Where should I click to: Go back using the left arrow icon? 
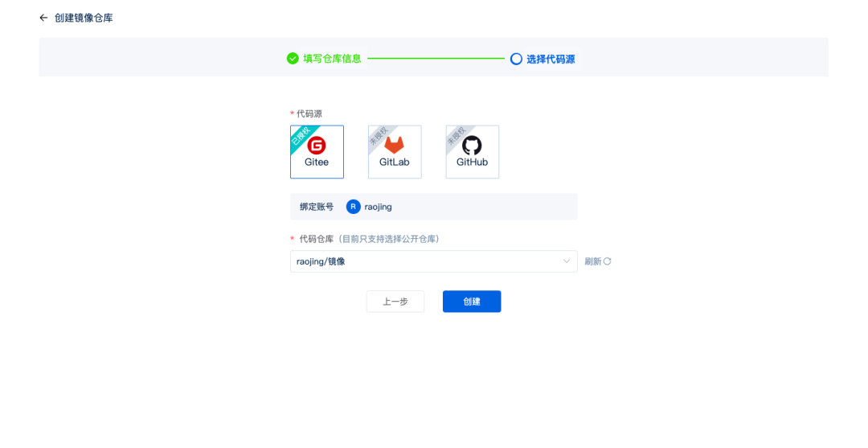click(x=43, y=18)
